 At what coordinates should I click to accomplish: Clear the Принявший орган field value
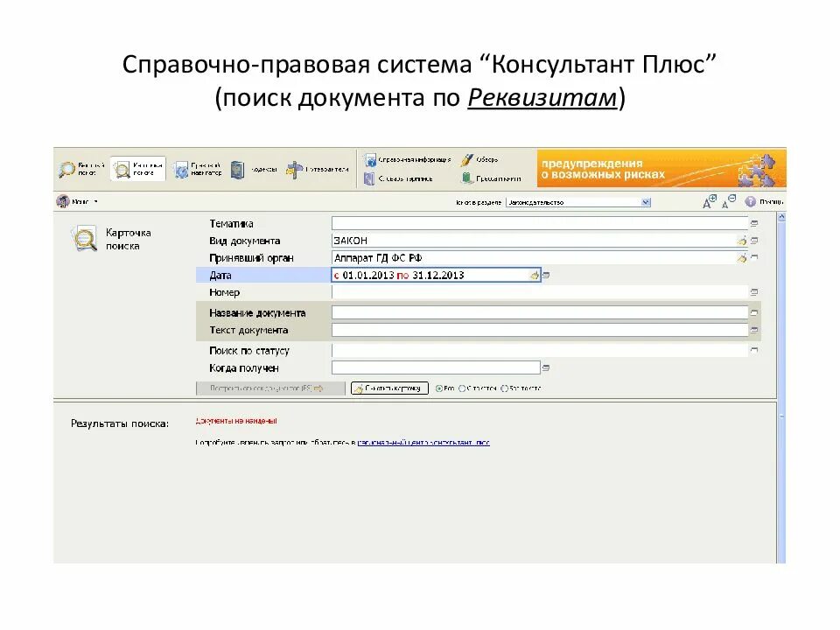click(x=741, y=258)
